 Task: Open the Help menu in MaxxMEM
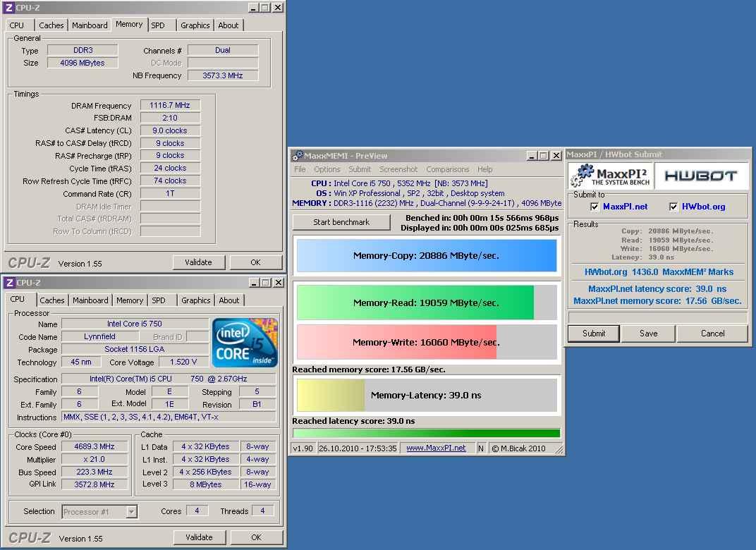[x=485, y=169]
